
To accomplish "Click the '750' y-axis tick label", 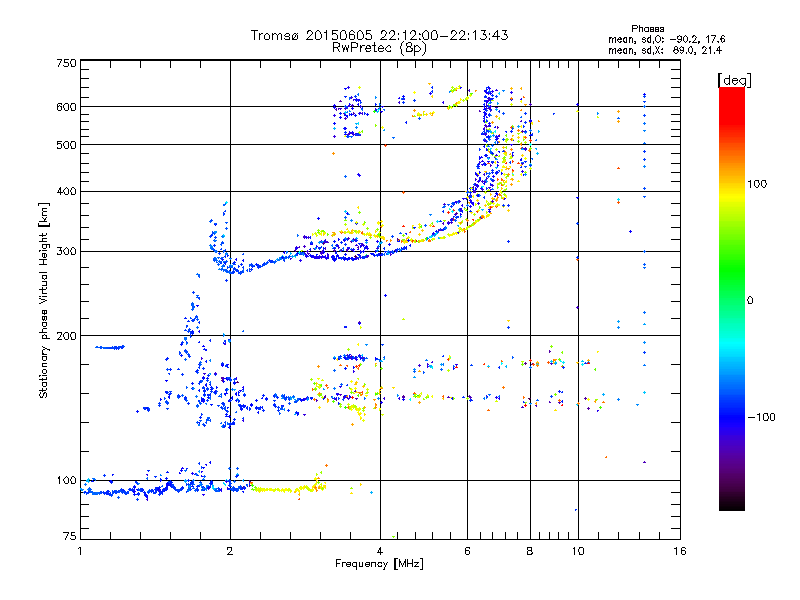I will pos(66,63).
